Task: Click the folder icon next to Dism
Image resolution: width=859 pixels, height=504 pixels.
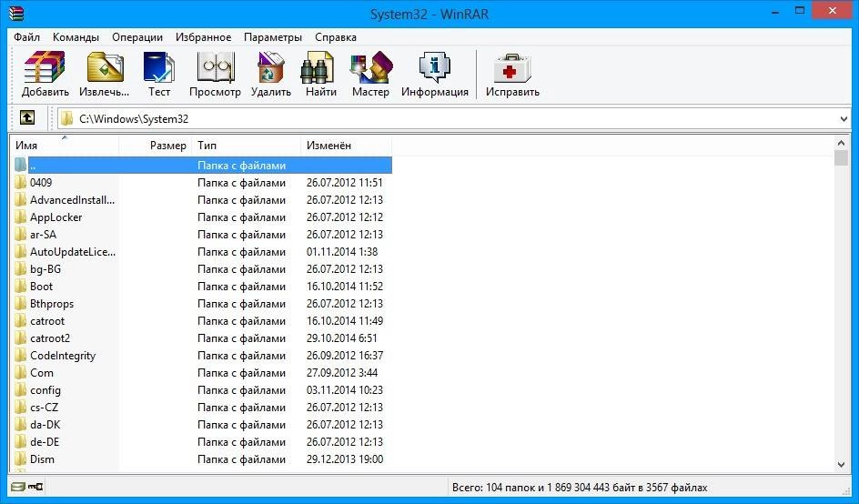Action: [x=20, y=459]
